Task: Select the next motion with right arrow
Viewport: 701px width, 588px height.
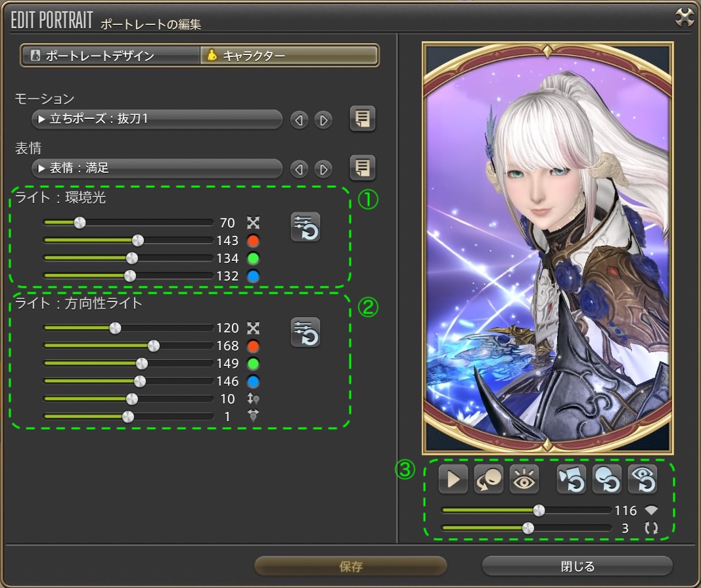Action: [323, 120]
